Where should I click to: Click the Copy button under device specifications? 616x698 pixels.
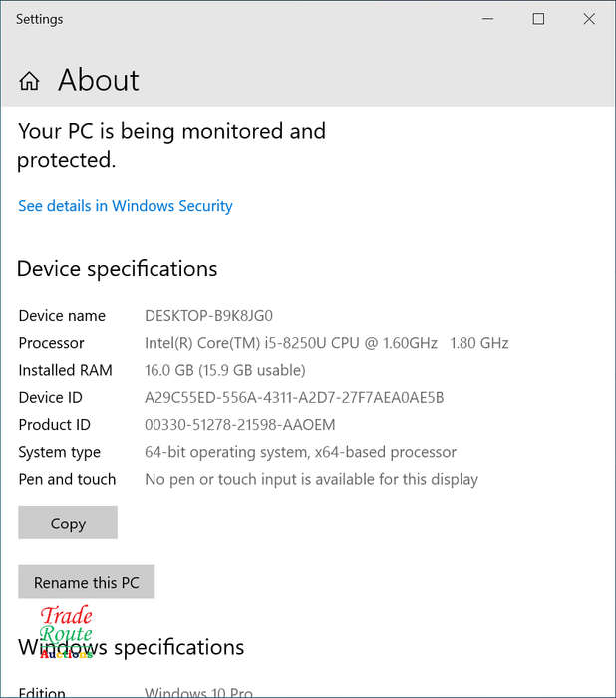click(x=68, y=523)
